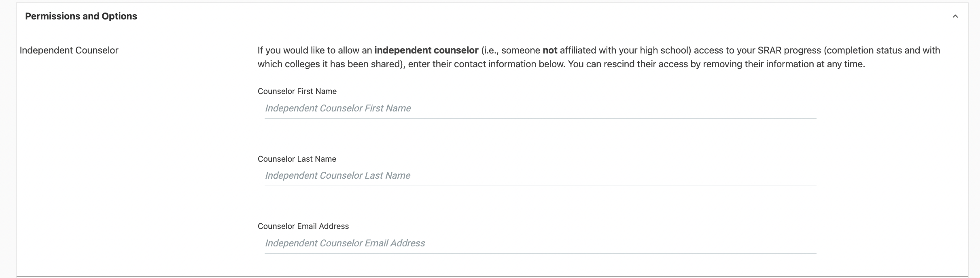
Task: Click the bold word "not" in description
Action: click(549, 50)
